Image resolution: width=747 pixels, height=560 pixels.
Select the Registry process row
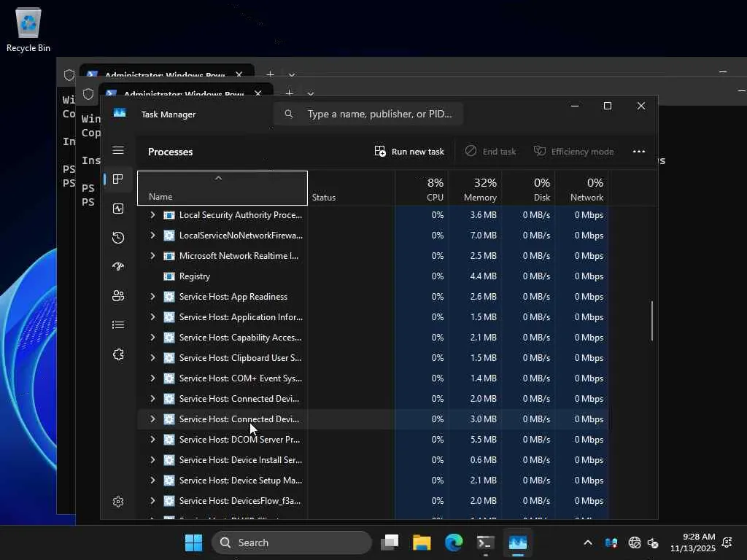373,276
